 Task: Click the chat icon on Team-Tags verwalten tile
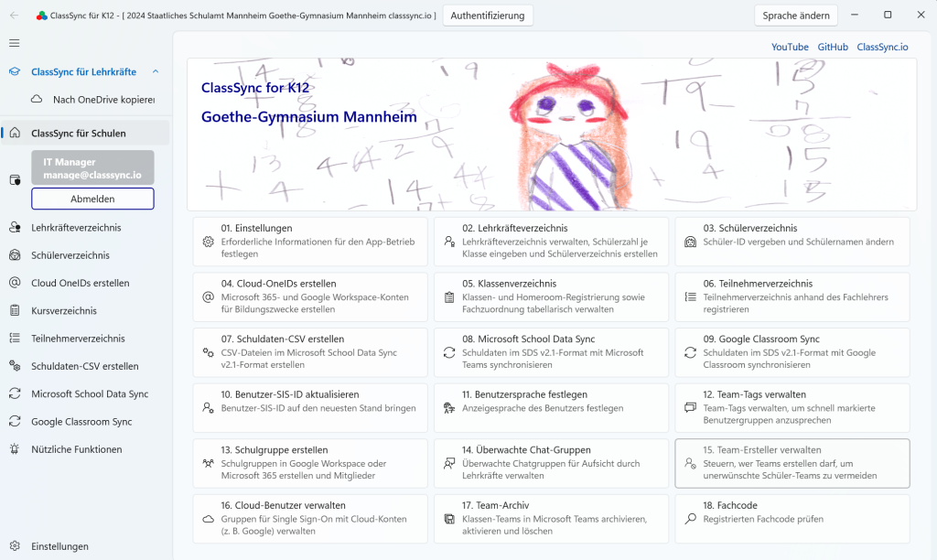click(690, 408)
